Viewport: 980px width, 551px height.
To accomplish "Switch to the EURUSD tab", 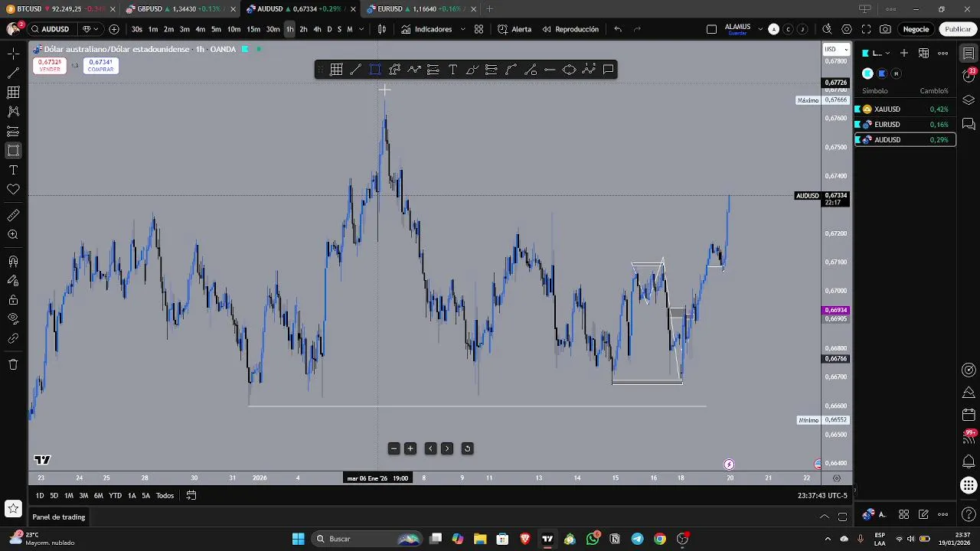I will coord(421,9).
